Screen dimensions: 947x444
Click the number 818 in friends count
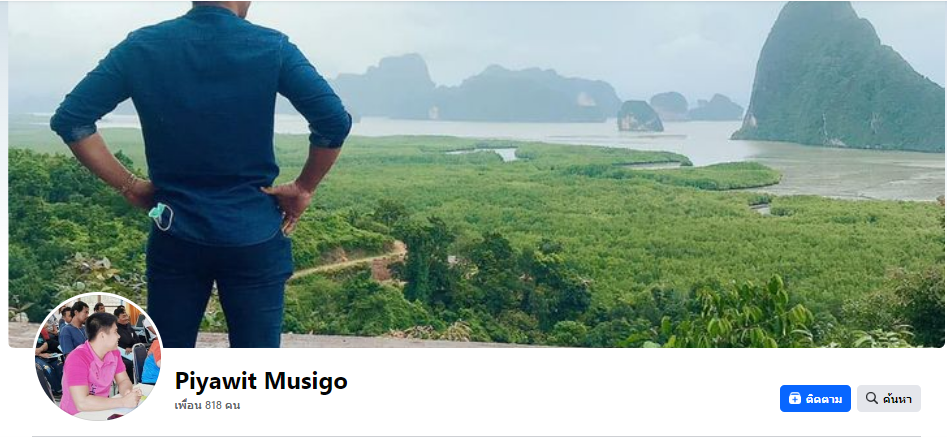click(x=214, y=406)
